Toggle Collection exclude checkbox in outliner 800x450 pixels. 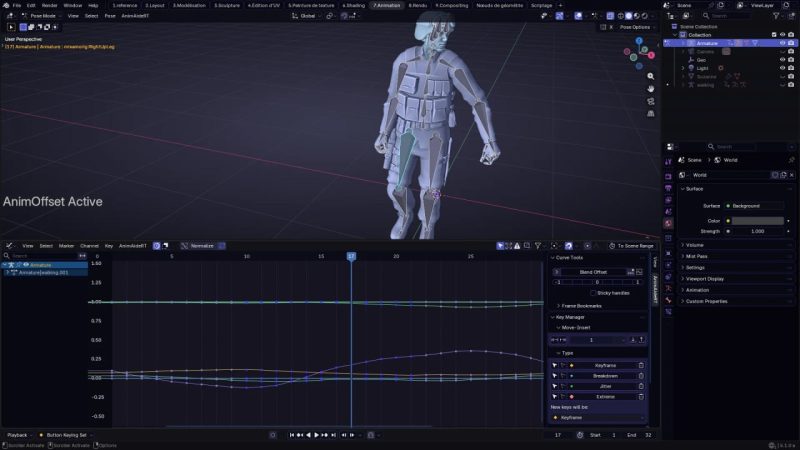click(x=774, y=35)
